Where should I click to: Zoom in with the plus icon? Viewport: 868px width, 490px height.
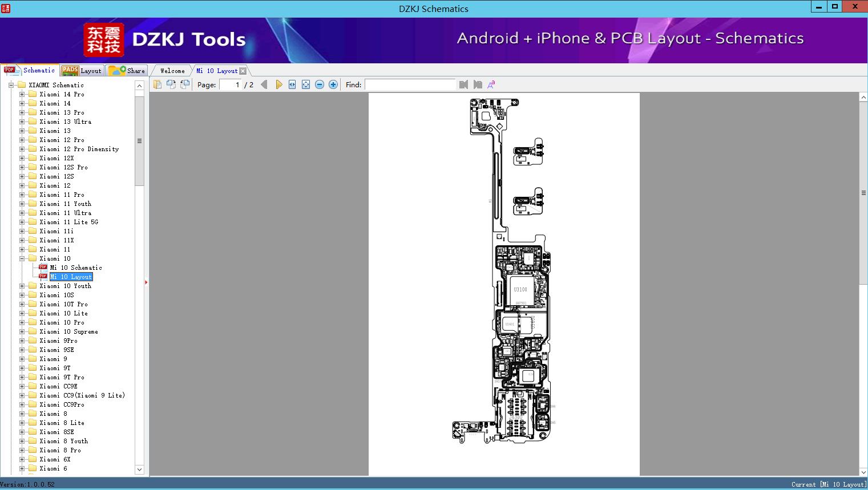[333, 84]
